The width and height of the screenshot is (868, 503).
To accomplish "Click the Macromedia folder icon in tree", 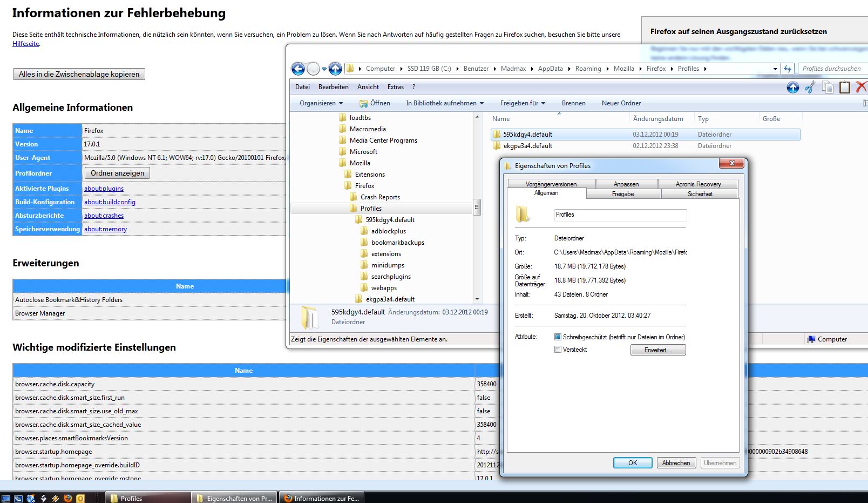I will tap(342, 129).
